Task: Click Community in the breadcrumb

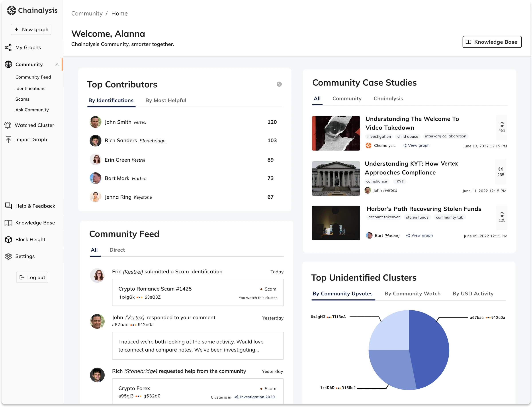Action: point(87,13)
